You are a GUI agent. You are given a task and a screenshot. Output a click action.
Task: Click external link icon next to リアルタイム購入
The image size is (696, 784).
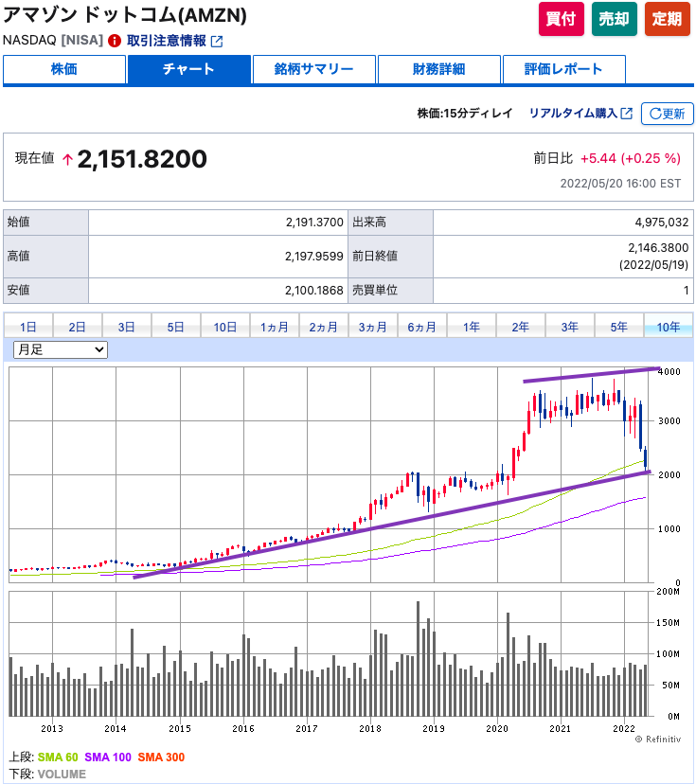point(627,114)
